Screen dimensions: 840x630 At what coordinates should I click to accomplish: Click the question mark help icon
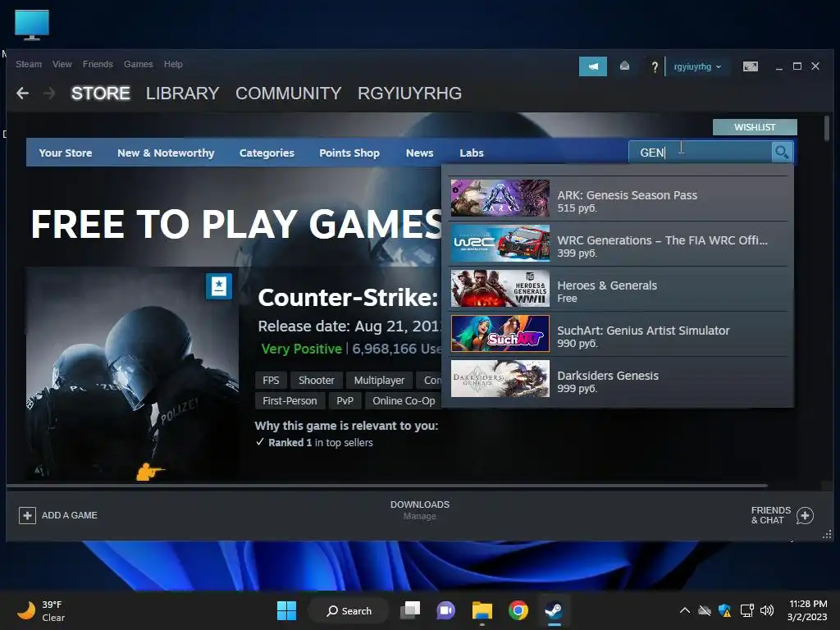654,67
